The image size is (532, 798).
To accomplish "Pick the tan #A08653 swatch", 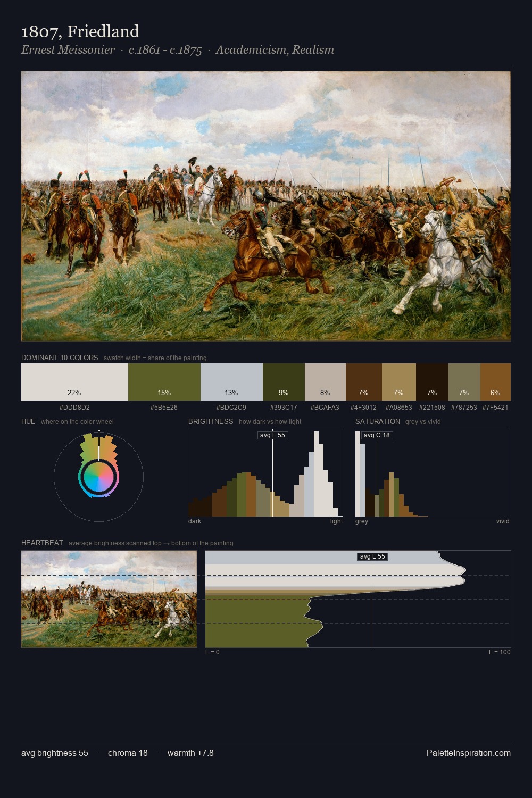I will [399, 382].
